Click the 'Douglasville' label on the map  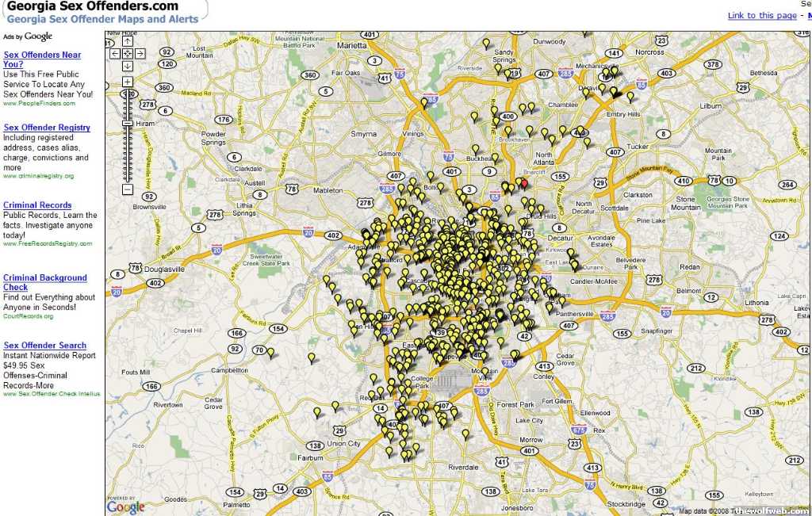pyautogui.click(x=164, y=269)
